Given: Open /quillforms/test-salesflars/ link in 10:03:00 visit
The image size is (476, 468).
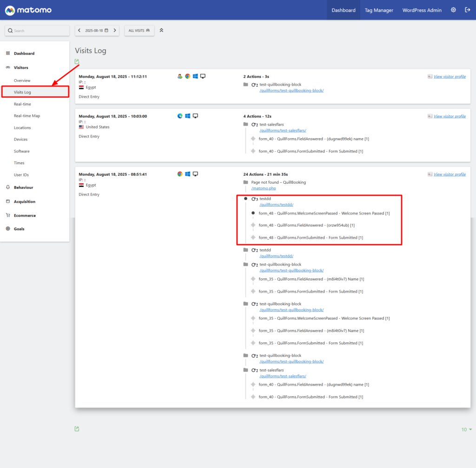Looking at the screenshot, I should tap(283, 130).
